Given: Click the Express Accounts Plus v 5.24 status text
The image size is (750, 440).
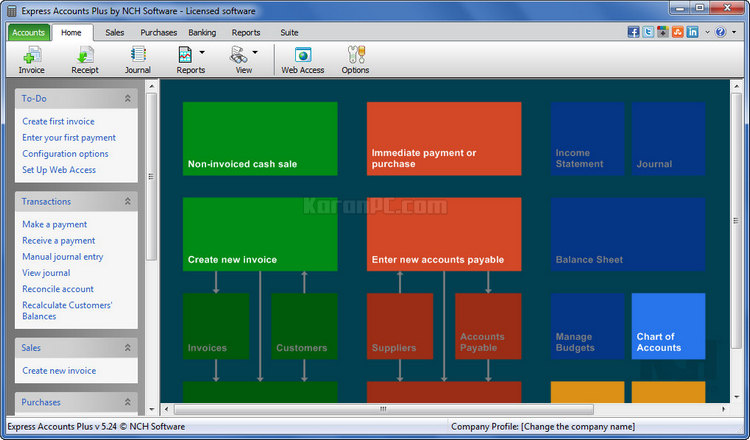Looking at the screenshot, I should (96, 427).
